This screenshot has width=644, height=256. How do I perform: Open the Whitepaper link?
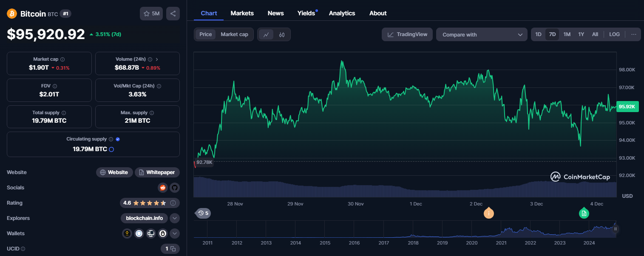[x=157, y=172]
